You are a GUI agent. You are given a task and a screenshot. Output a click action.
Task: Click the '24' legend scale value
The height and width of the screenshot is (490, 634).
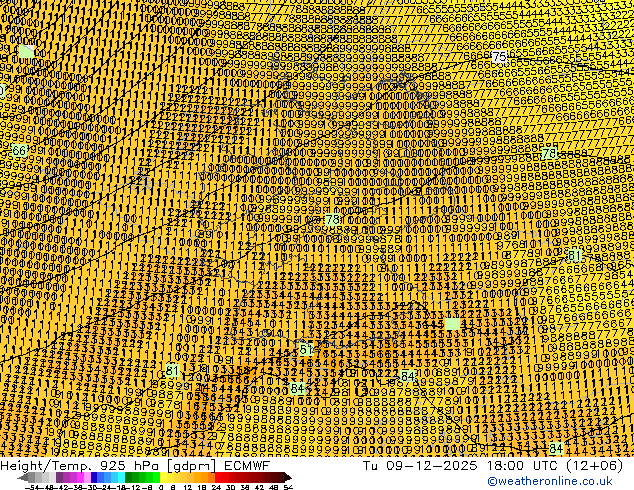tap(216, 488)
